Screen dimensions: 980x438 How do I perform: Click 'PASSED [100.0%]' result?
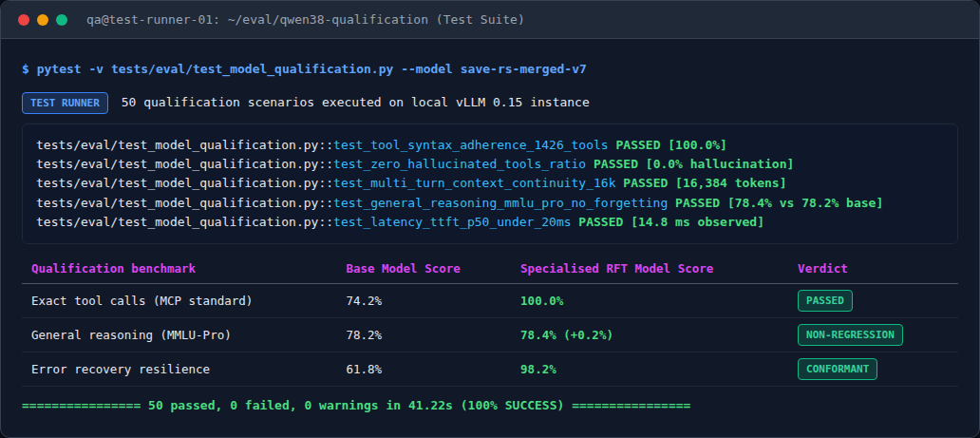pos(670,145)
